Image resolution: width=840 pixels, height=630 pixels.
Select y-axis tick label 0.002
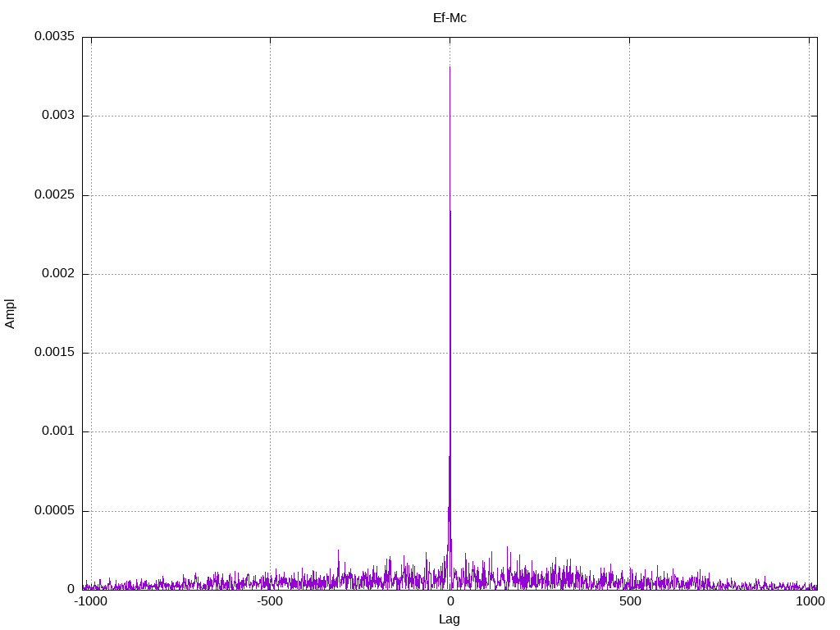58,273
